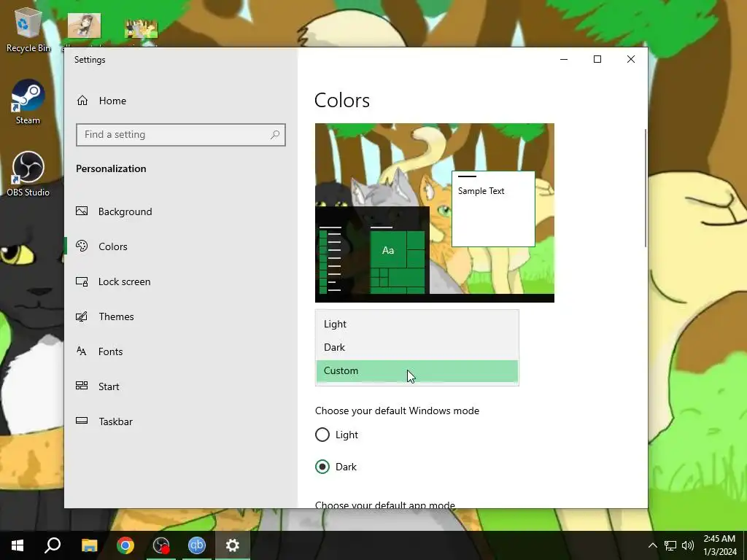Click the color preview image

(x=435, y=213)
